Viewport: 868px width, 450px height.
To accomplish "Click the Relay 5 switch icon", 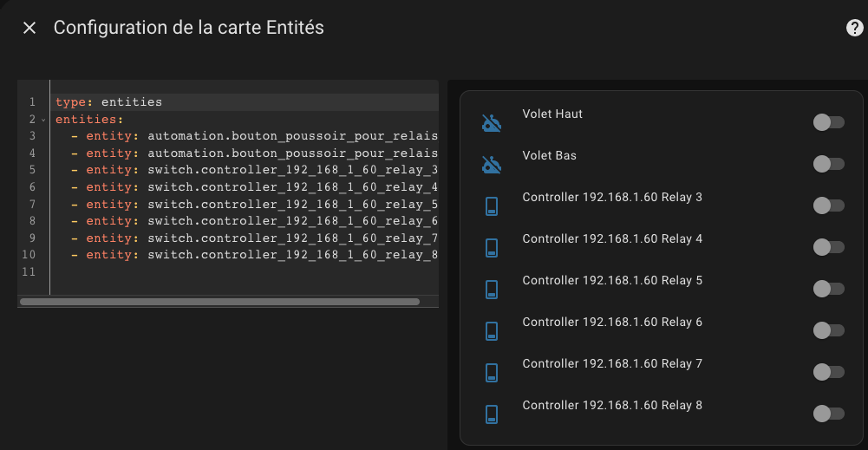I will click(492, 290).
